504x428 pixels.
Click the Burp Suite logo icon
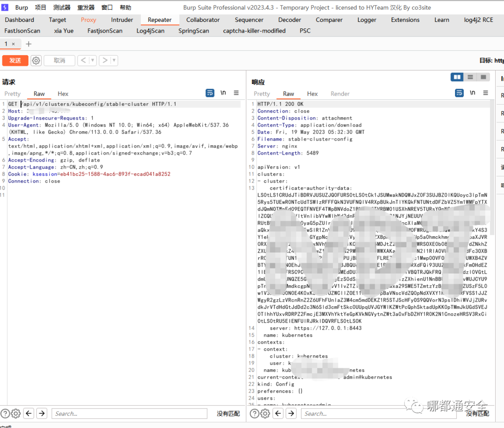pos(5,7)
